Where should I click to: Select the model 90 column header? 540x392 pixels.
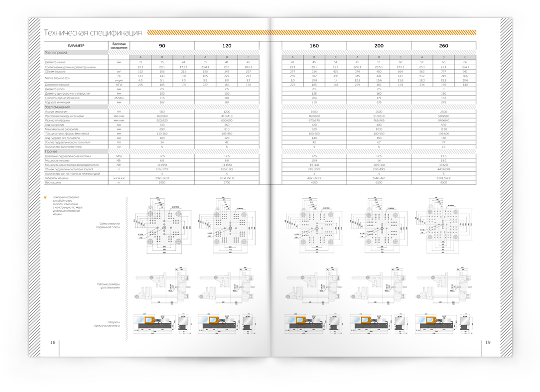point(162,46)
